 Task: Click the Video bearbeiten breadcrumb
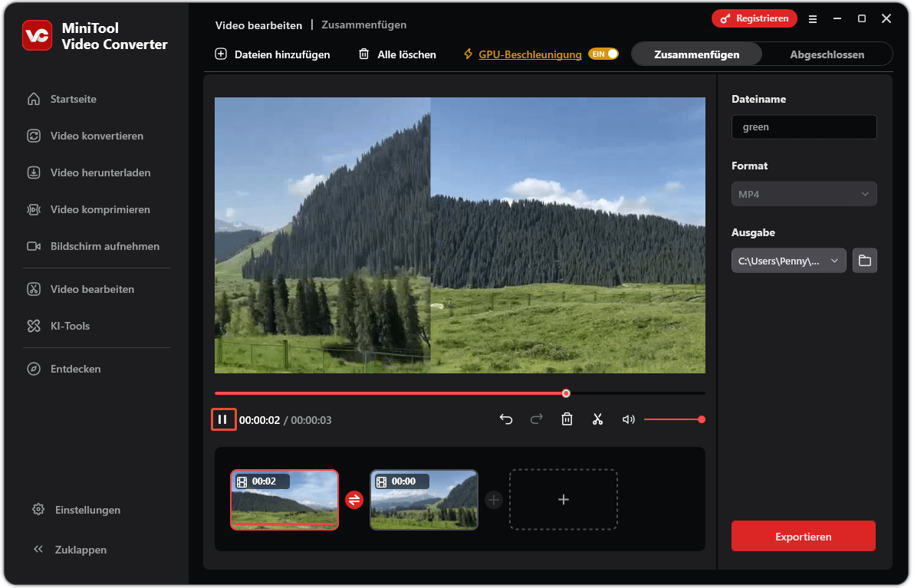(259, 25)
